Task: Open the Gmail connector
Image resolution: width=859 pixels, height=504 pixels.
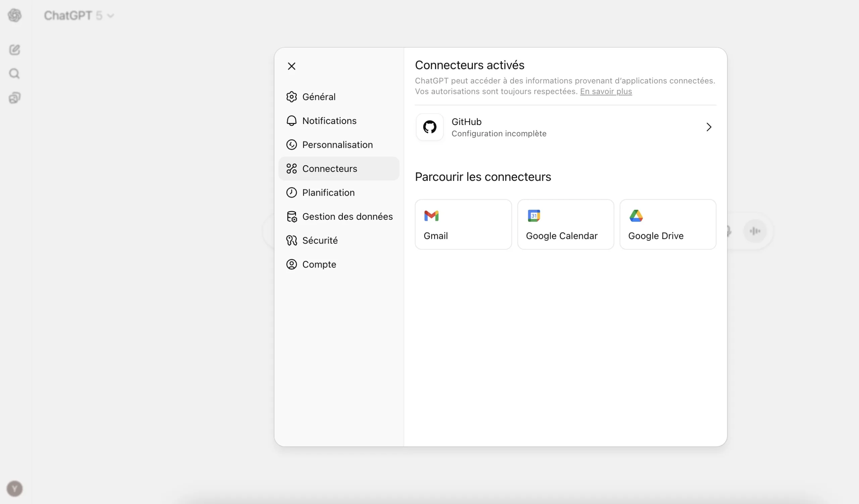Action: [x=463, y=224]
